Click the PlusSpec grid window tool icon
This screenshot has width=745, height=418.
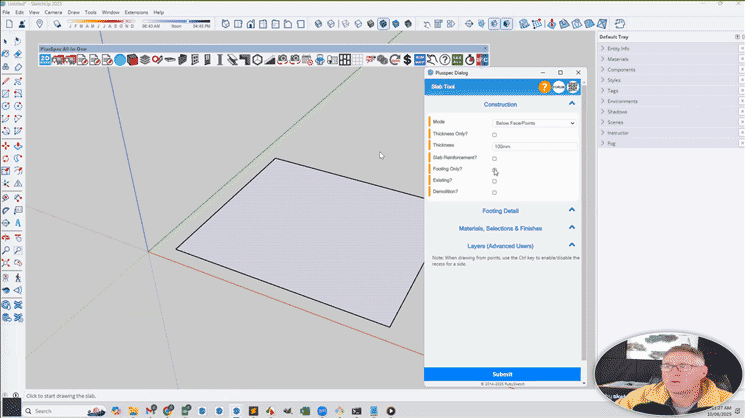point(345,59)
